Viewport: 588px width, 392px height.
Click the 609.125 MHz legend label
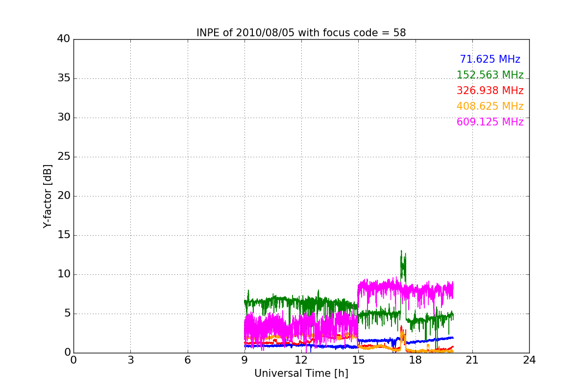click(490, 122)
